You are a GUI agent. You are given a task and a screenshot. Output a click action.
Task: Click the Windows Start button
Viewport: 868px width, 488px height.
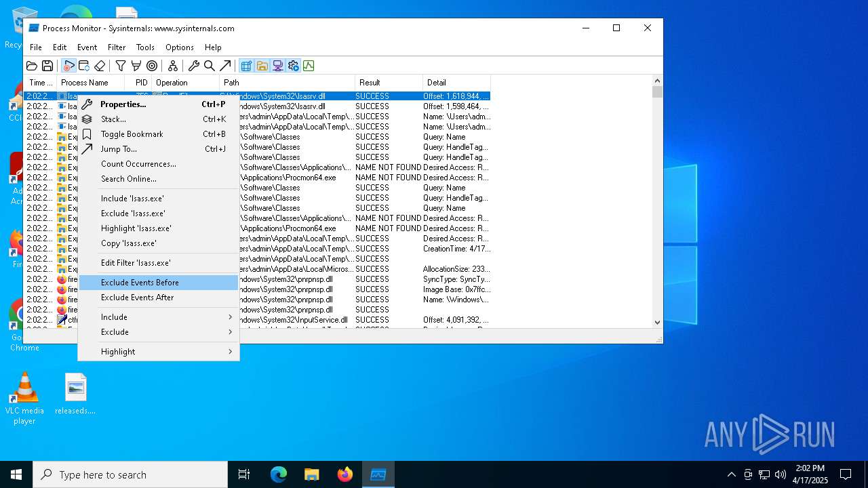16,474
